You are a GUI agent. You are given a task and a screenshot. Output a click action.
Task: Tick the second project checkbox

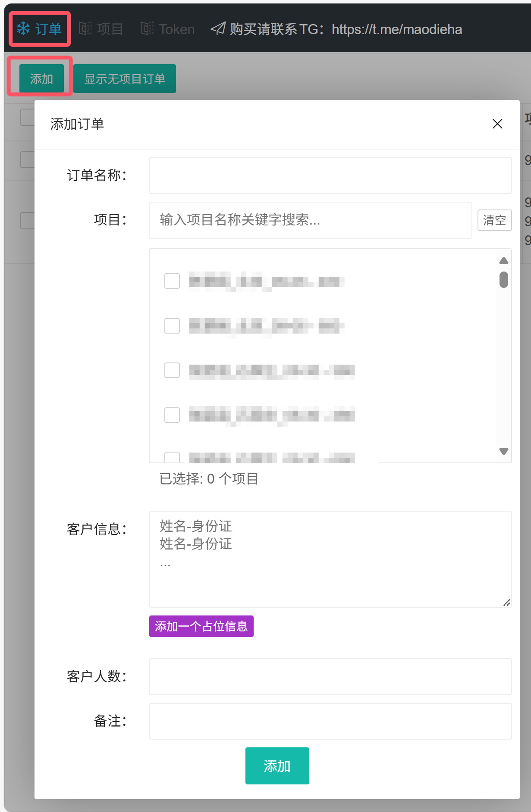point(172,326)
